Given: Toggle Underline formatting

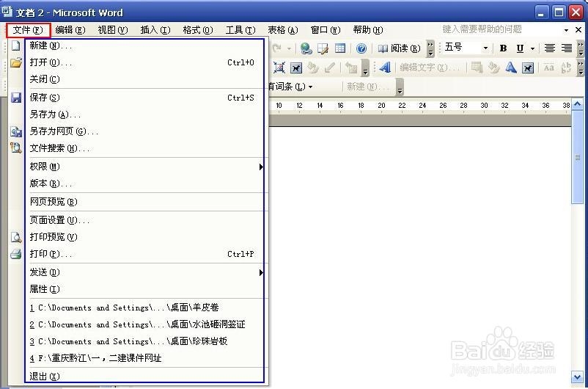Looking at the screenshot, I should coord(520,48).
